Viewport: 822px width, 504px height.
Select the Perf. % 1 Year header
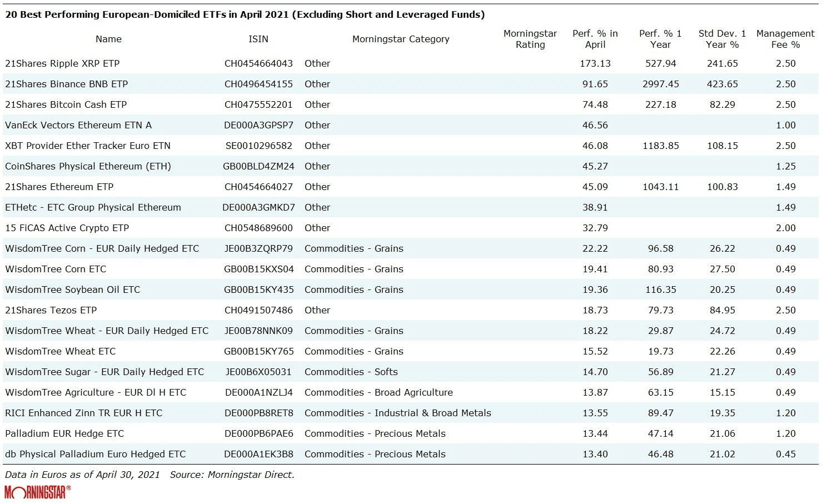point(660,39)
